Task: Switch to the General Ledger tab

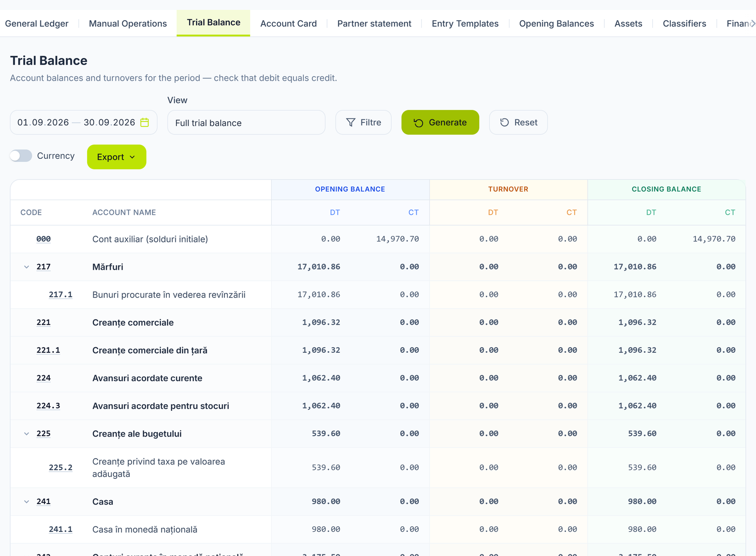Action: (x=37, y=24)
